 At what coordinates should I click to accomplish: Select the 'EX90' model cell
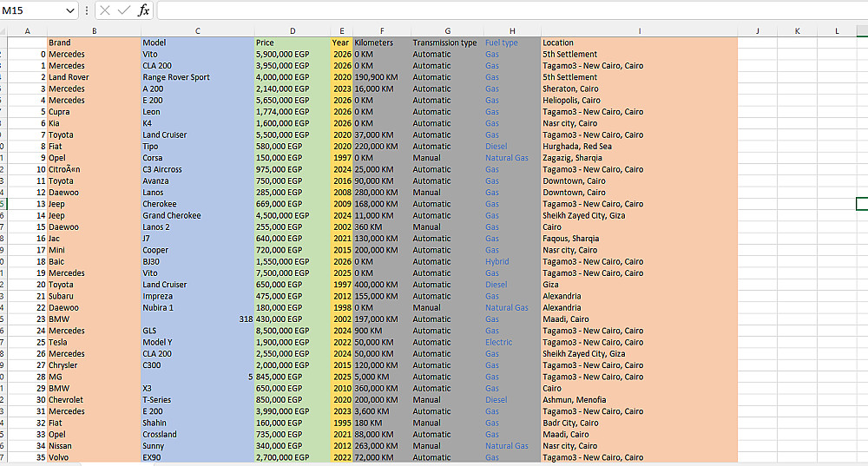pos(198,457)
